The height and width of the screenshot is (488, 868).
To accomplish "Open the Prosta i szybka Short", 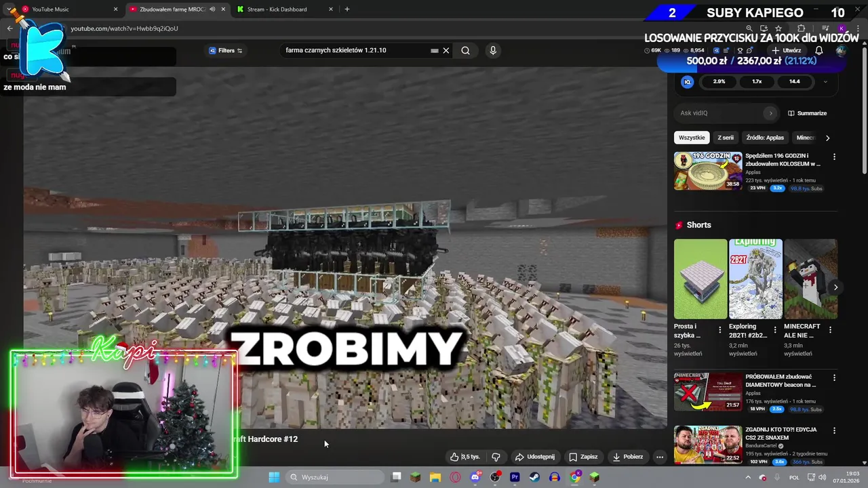I will pos(701,279).
